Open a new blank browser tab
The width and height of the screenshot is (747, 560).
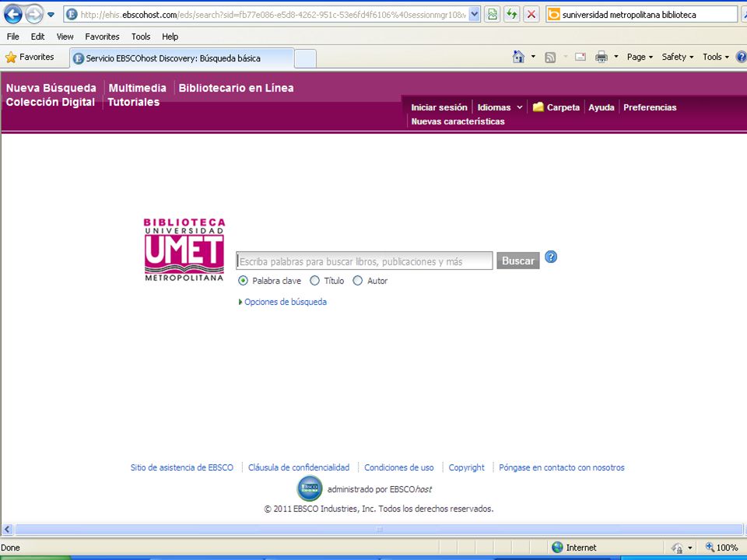coord(305,58)
